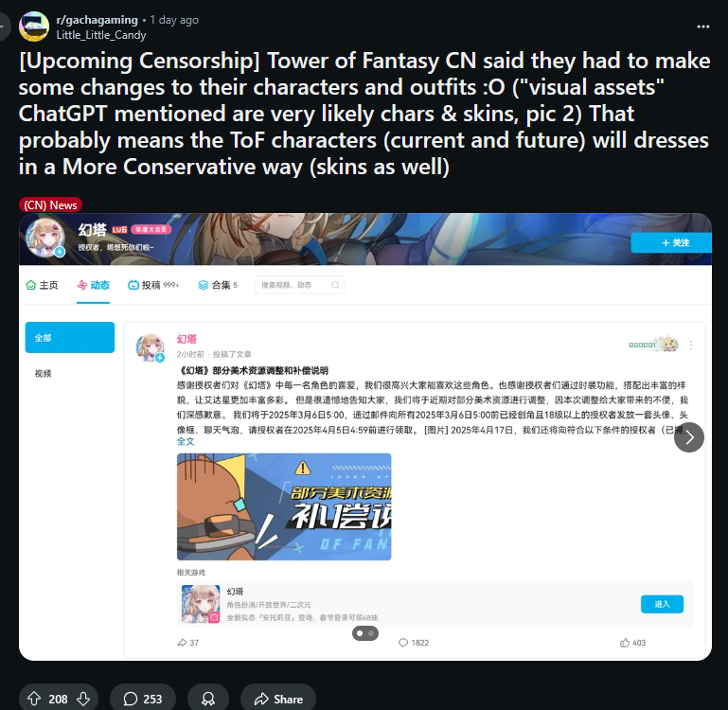Give an award to this post
728x710 pixels.
[208, 699]
